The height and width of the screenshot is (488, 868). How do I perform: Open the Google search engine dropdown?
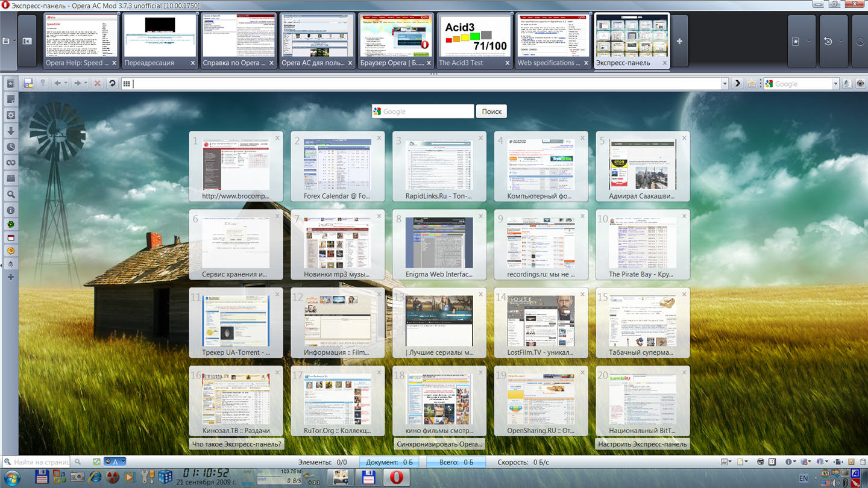pyautogui.click(x=835, y=84)
